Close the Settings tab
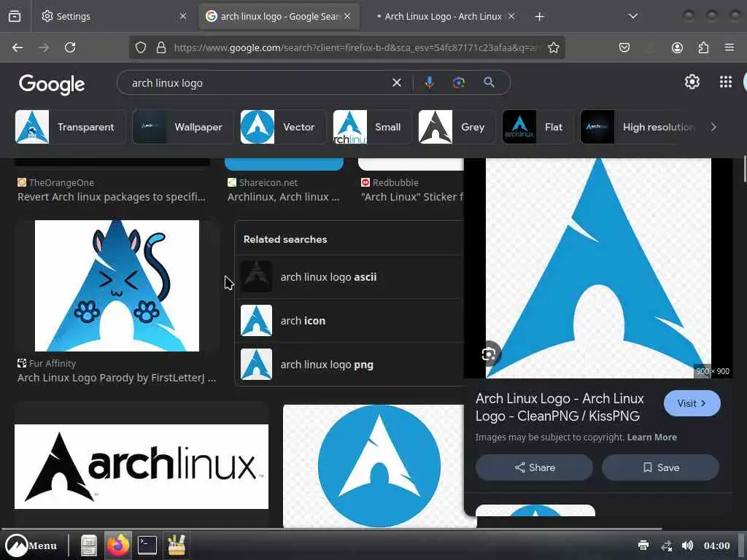Viewport: 747px width, 560px height. pyautogui.click(x=183, y=16)
